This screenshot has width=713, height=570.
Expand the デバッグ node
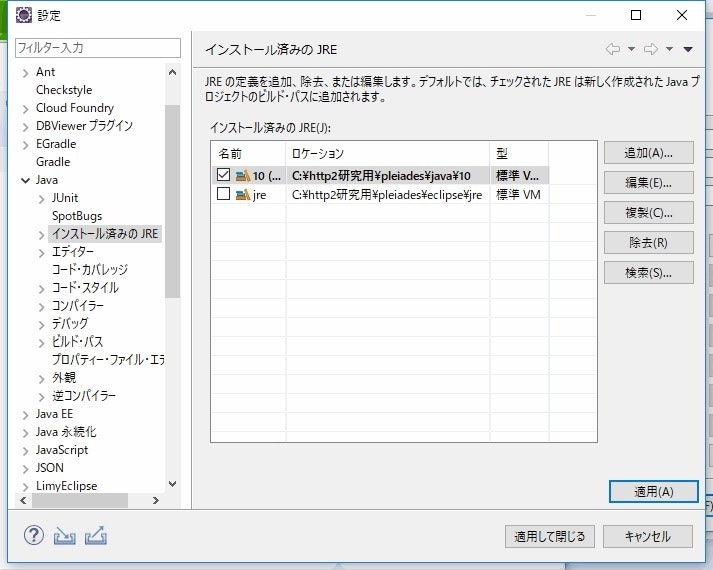[41, 325]
